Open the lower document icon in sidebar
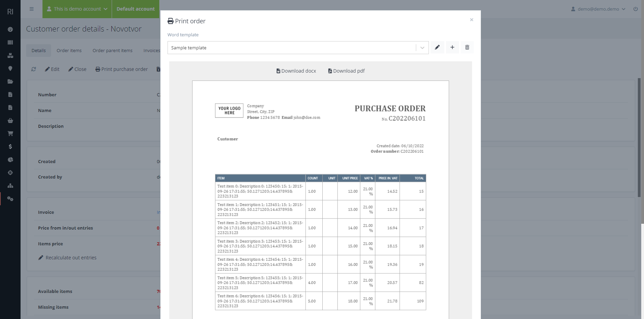This screenshot has height=319, width=644. pos(10,108)
